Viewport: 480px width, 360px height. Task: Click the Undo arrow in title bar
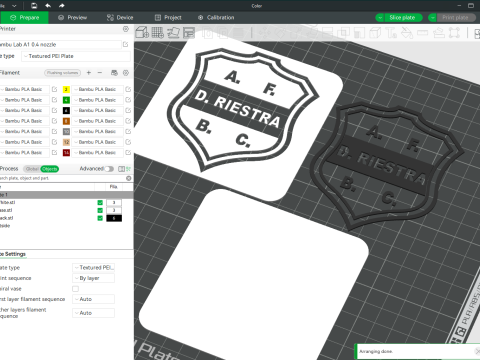(48, 6)
